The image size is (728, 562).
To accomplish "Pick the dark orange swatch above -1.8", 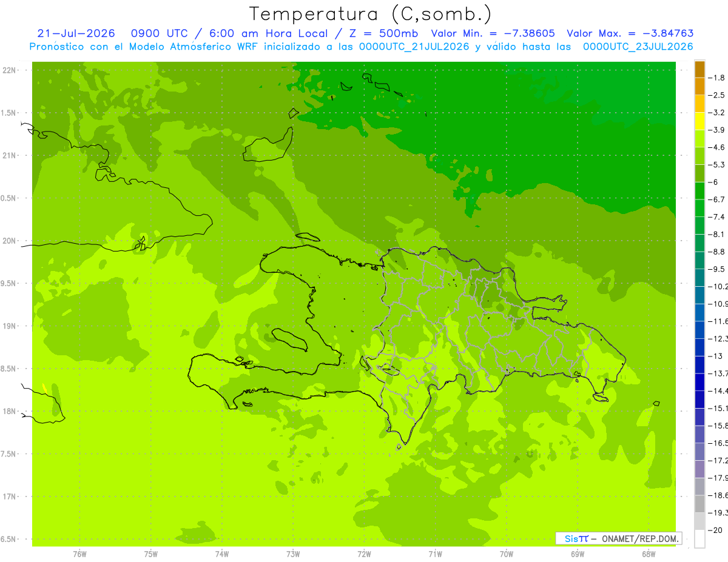I will 699,69.
